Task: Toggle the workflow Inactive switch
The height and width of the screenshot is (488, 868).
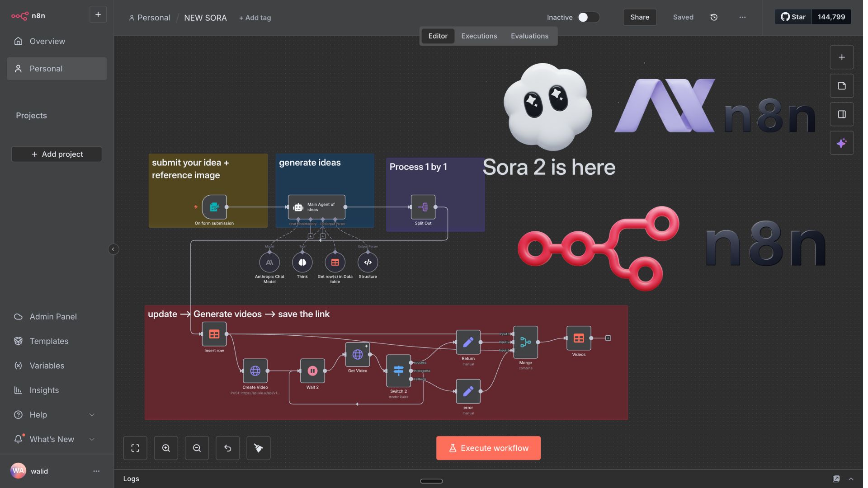Action: 589,17
